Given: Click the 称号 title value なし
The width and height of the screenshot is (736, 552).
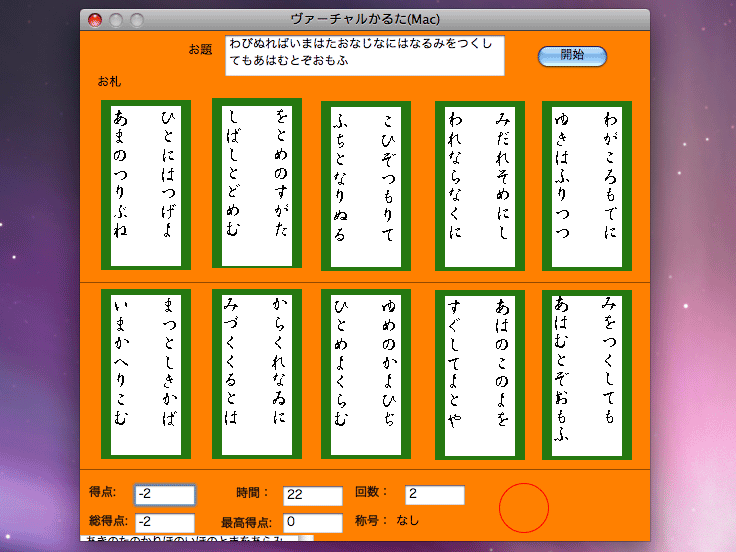Looking at the screenshot, I should (407, 520).
